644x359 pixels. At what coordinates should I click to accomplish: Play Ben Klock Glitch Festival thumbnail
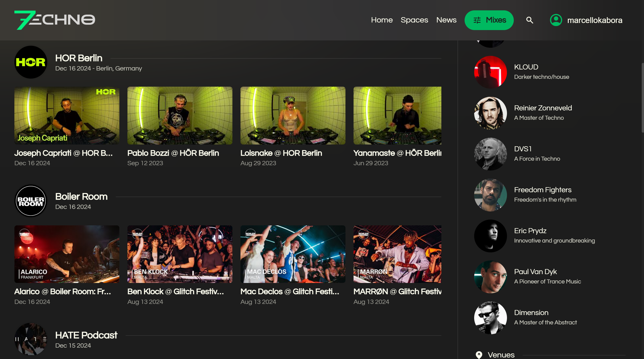tap(180, 254)
